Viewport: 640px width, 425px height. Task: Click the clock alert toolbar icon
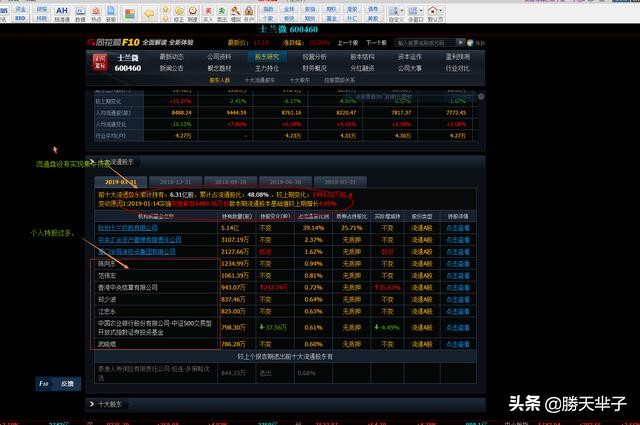pos(193,14)
